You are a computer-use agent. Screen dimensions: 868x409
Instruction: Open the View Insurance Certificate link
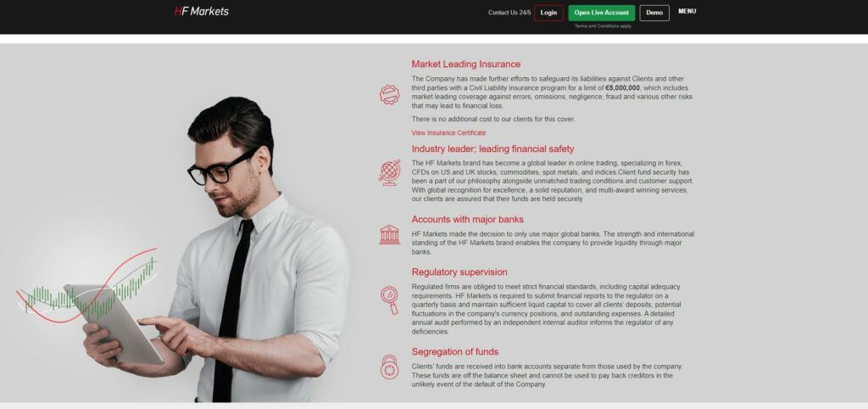448,133
